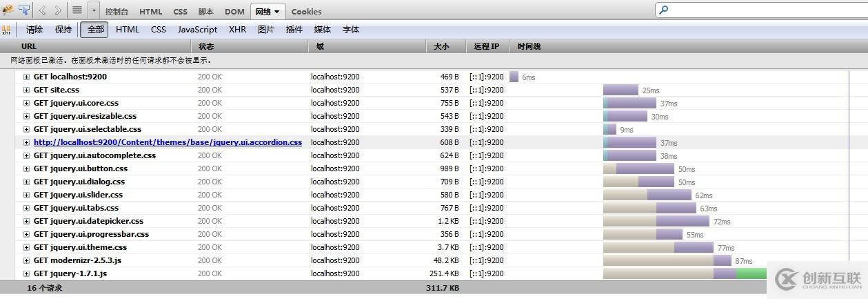Viewport: 868px width, 299px height.
Task: Go back with the left arrow icon
Action: point(43,10)
